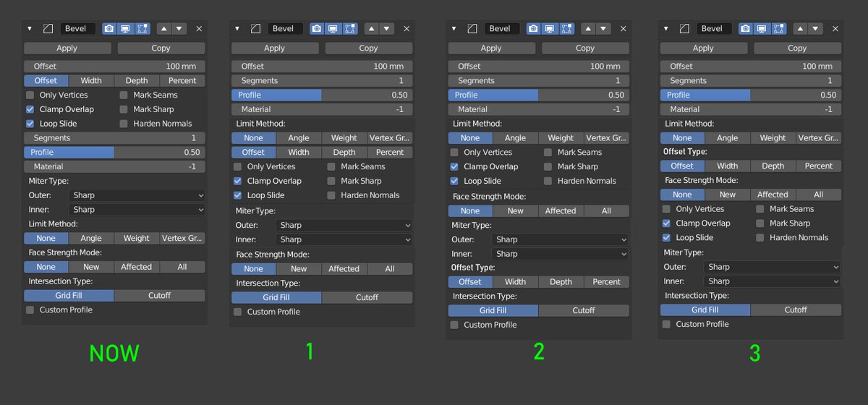Move modifier up arrow in panel 1

372,29
